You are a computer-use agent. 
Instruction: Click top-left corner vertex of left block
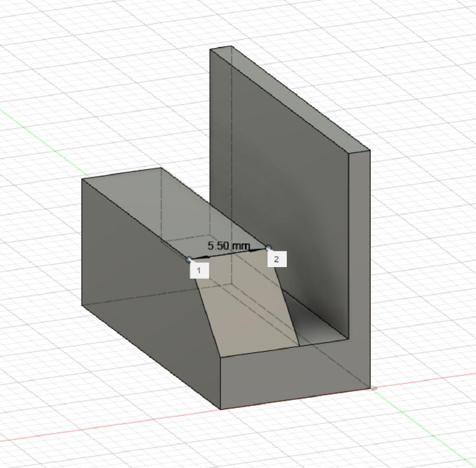click(82, 179)
